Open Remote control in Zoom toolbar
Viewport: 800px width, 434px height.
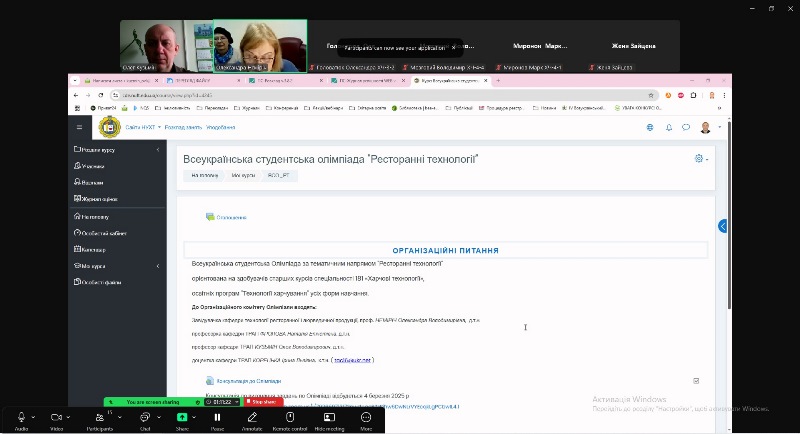(290, 420)
